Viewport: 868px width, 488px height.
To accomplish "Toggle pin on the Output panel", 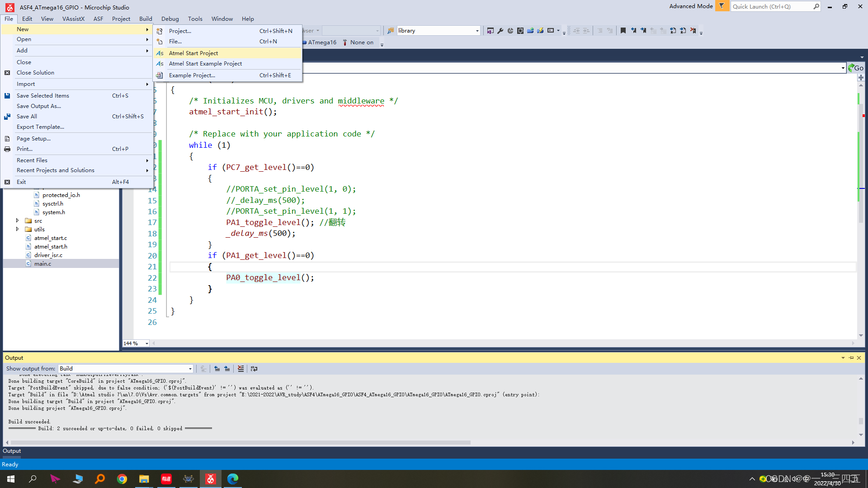I will tap(851, 358).
